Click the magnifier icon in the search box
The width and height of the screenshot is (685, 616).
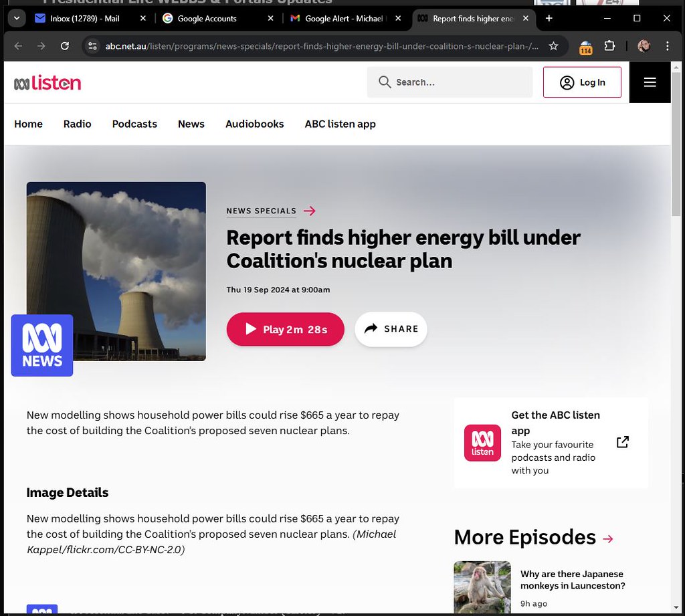coord(385,82)
